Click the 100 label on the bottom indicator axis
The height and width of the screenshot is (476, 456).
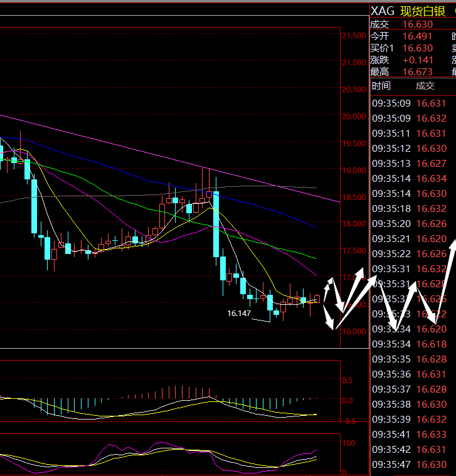pos(349,443)
